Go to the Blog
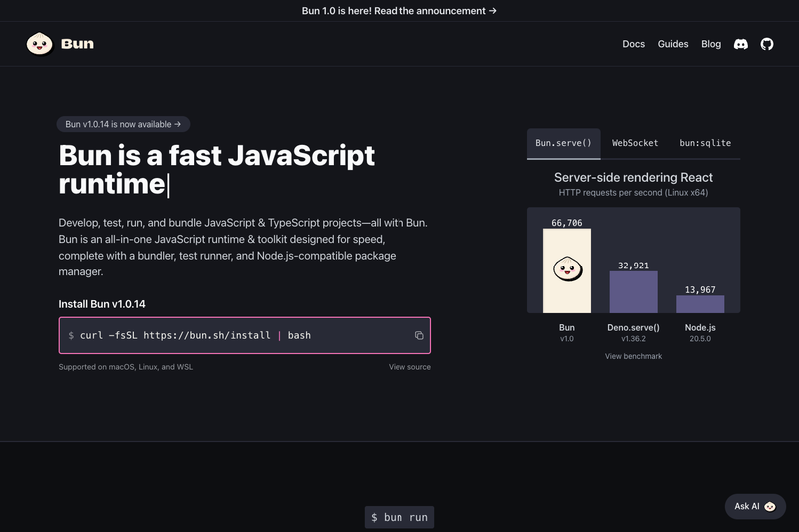 (x=711, y=44)
